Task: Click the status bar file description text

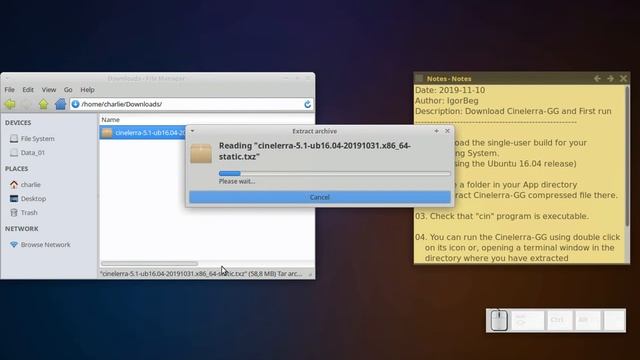Action: pos(202,273)
